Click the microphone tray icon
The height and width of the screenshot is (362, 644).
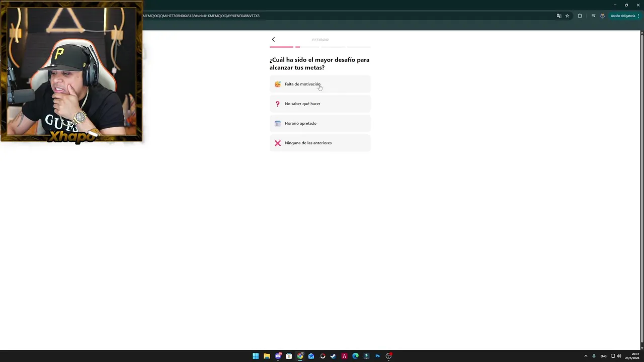594,356
